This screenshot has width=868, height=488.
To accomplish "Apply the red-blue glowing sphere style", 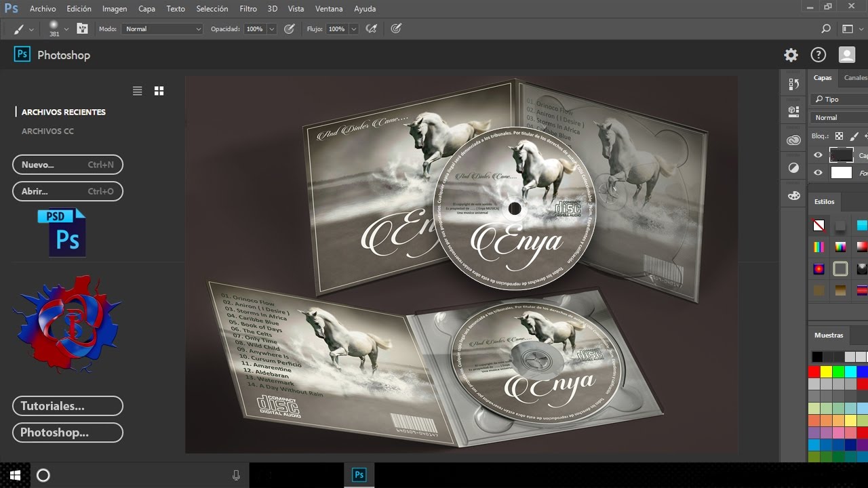I will 819,269.
